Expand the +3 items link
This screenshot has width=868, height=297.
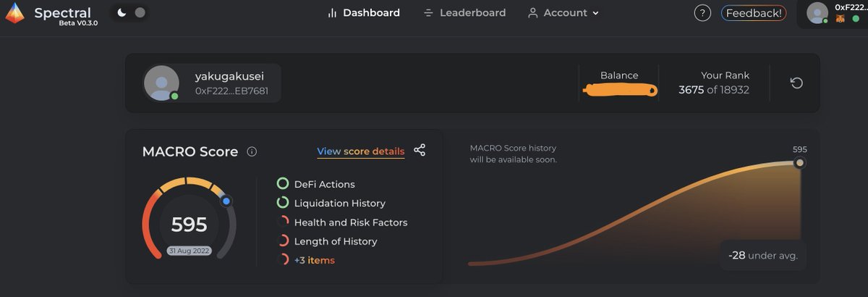click(x=315, y=260)
